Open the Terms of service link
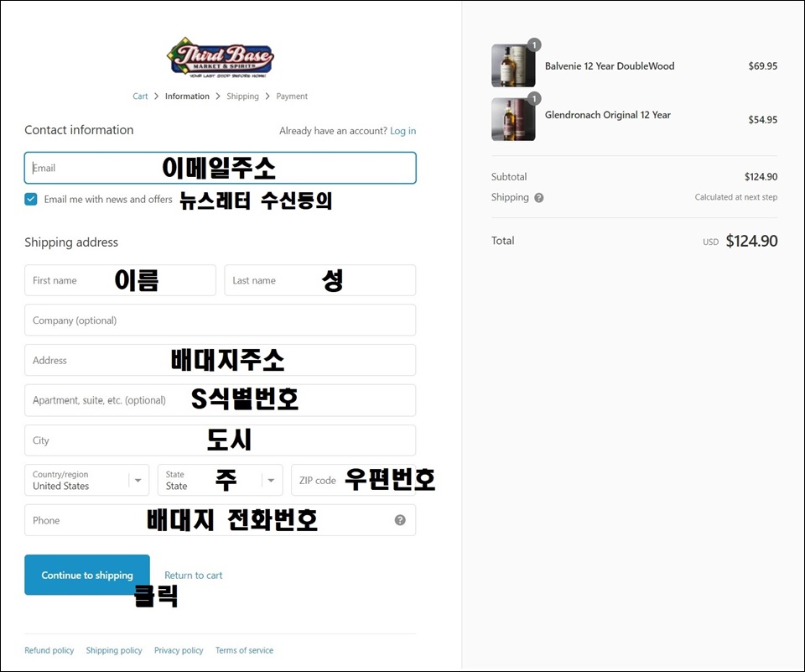Screen dimensions: 805x672 point(244,650)
